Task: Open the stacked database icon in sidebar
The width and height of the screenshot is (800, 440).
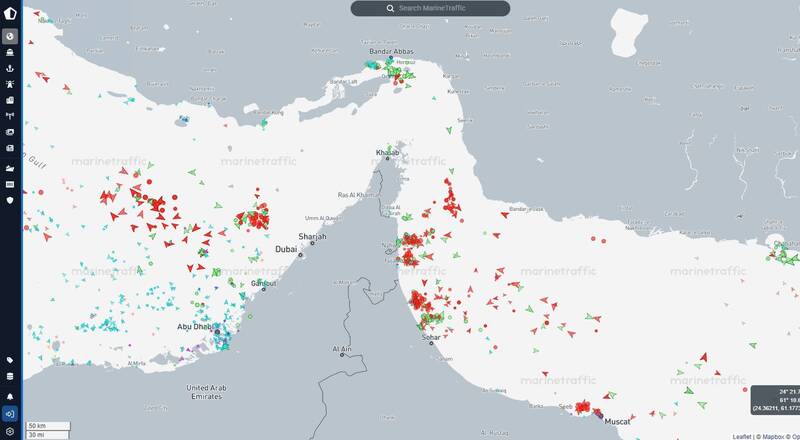Action: click(10, 377)
